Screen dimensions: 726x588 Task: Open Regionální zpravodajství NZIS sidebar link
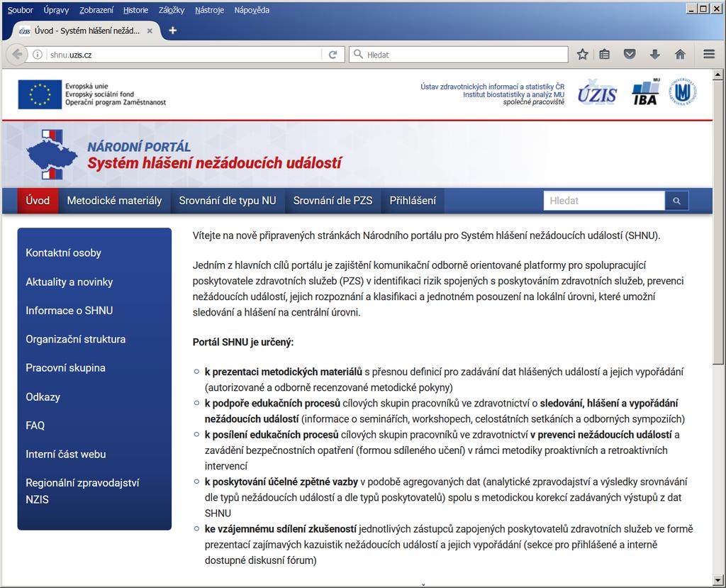[82, 491]
